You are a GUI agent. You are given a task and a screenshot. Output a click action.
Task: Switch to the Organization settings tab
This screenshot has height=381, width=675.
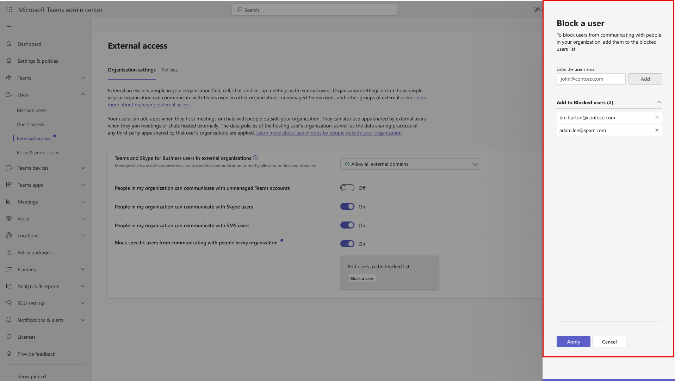coord(132,70)
